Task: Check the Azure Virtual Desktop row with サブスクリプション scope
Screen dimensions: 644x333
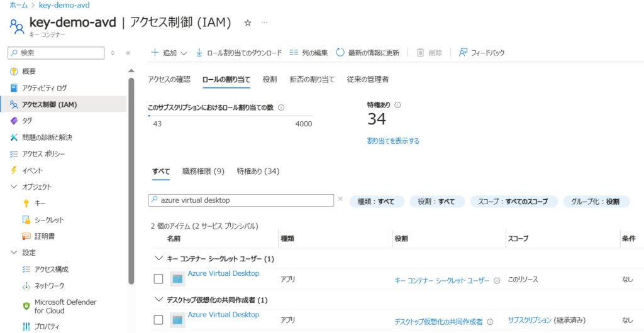Action: (x=158, y=320)
